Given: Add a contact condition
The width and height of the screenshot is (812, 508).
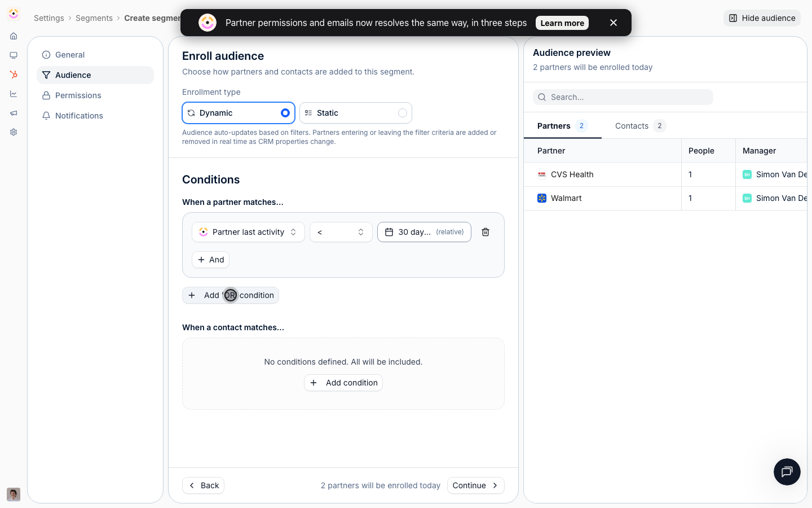Looking at the screenshot, I should click(343, 383).
